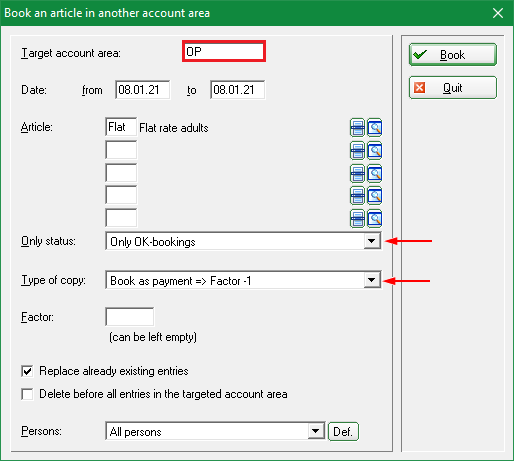The height and width of the screenshot is (461, 514).
Task: Uncheck Replace already existing entries
Action: [27, 371]
